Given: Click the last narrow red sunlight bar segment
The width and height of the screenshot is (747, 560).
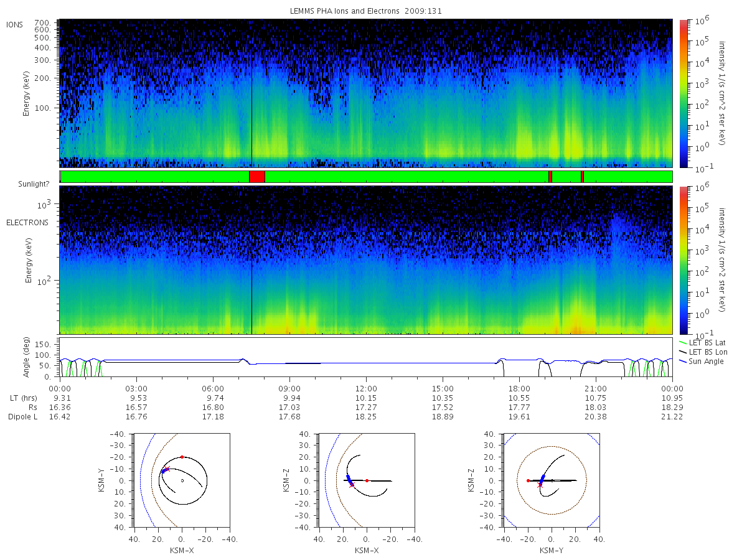Looking at the screenshot, I should (582, 177).
